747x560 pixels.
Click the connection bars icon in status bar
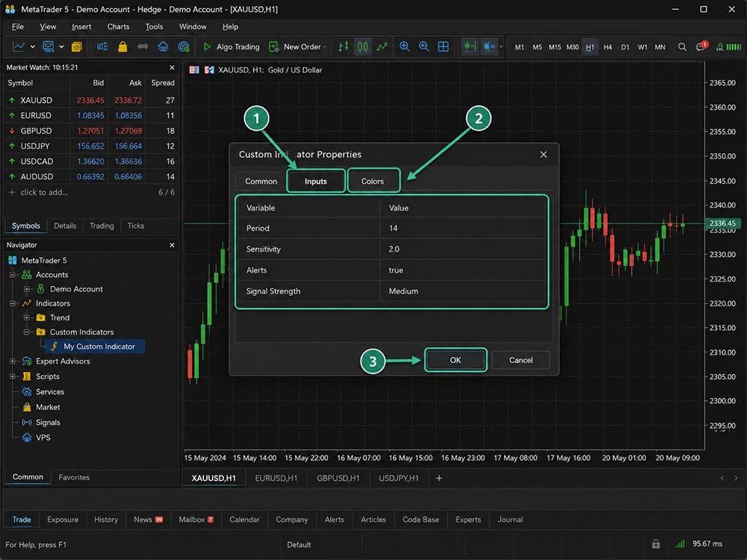pyautogui.click(x=680, y=544)
